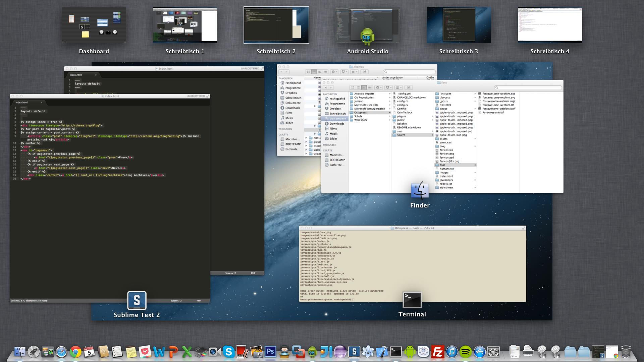The image size is (644, 362).
Task: Click search field in font Finder window
Action: 528,87
